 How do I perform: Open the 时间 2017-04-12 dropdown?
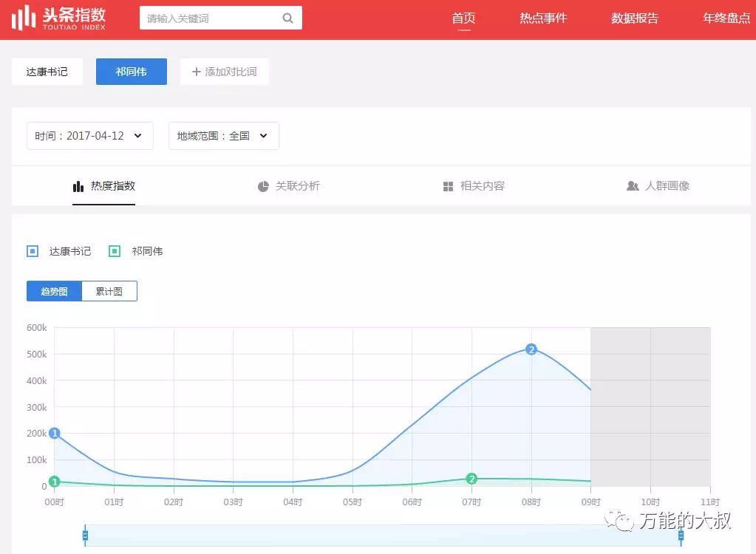pos(90,136)
